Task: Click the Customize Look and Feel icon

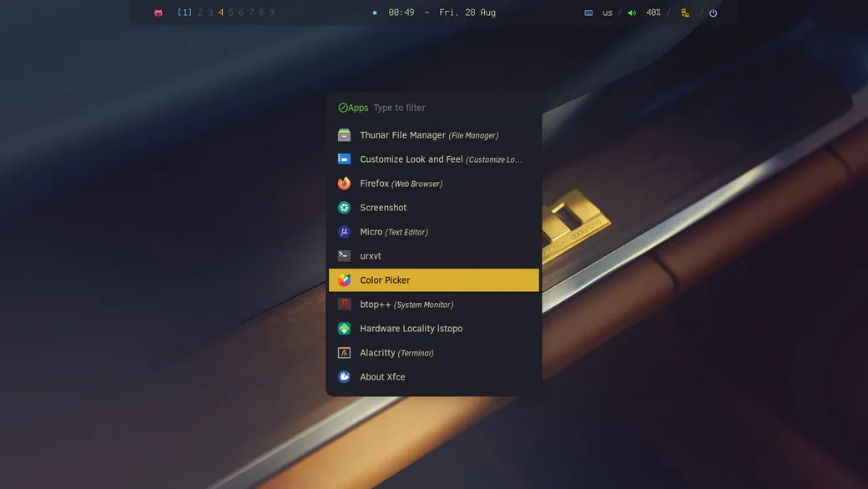Action: [x=345, y=159]
